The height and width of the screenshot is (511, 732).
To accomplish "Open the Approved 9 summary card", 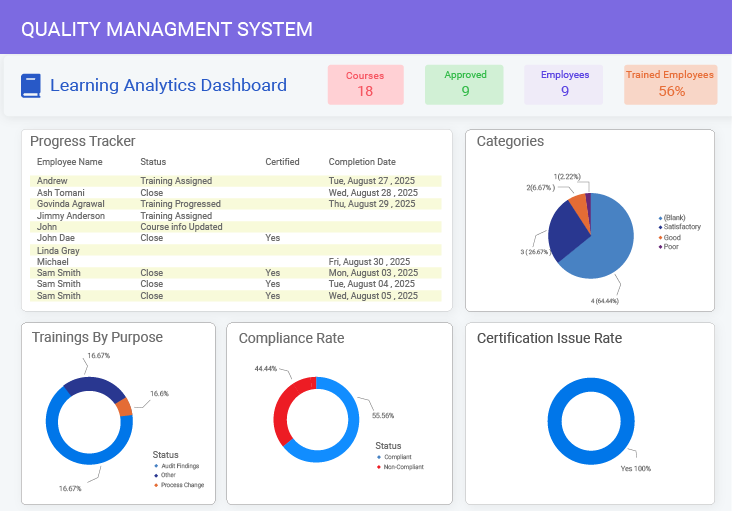I will (x=464, y=84).
